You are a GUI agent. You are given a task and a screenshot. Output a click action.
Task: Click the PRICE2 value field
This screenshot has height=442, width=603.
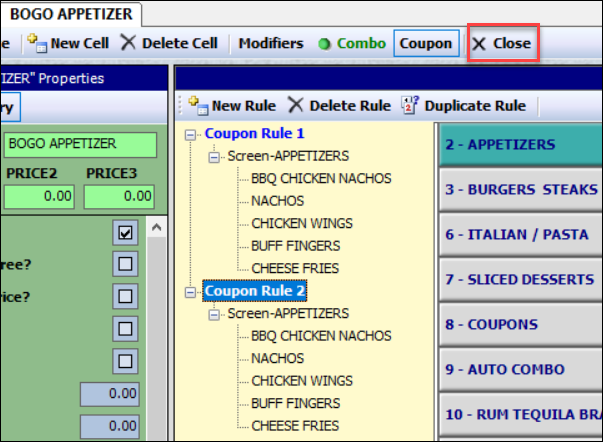pos(39,197)
